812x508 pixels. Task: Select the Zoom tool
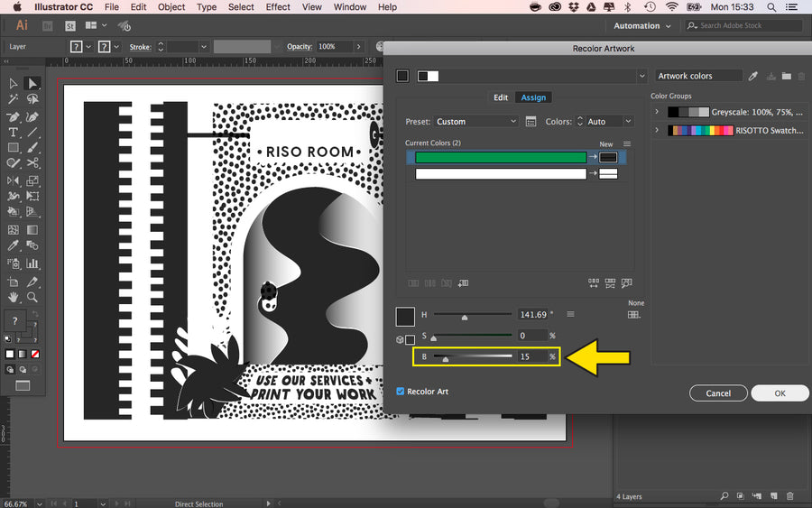tap(32, 297)
